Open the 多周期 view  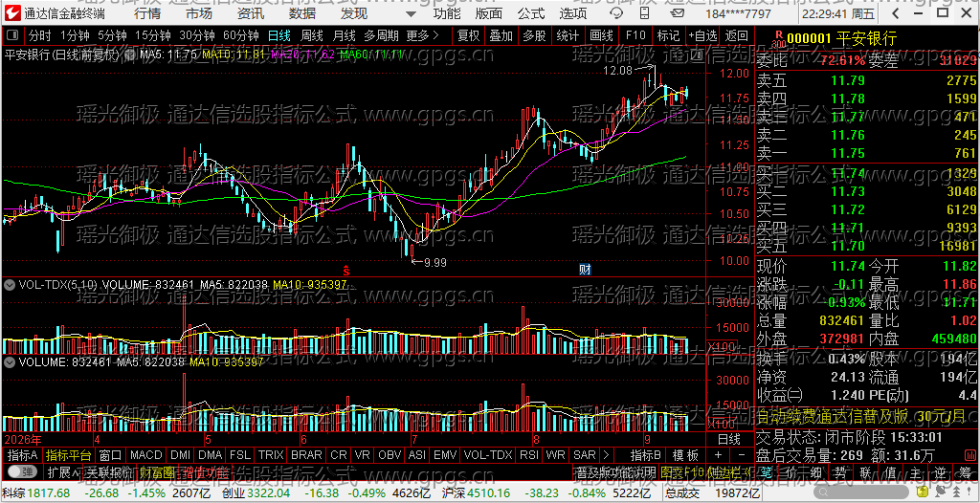tap(381, 35)
